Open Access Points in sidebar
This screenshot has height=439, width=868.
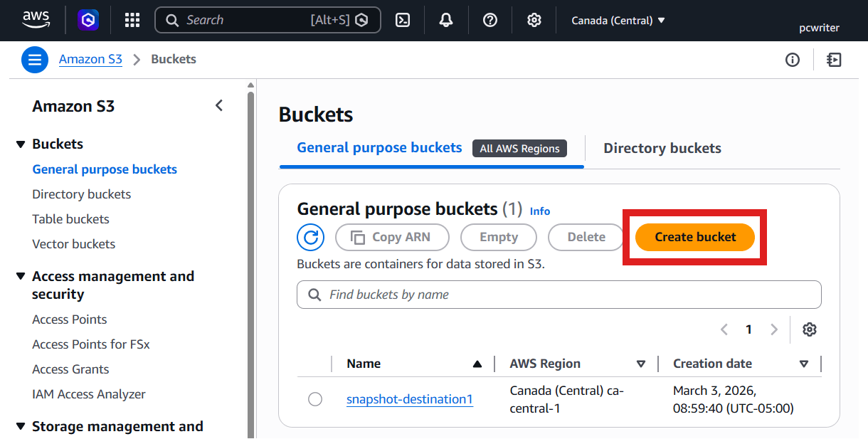[x=70, y=319]
